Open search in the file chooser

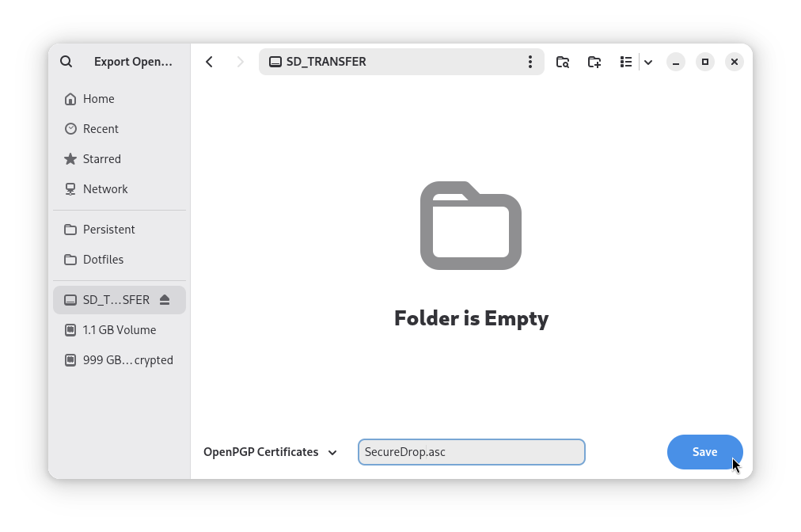click(x=66, y=61)
